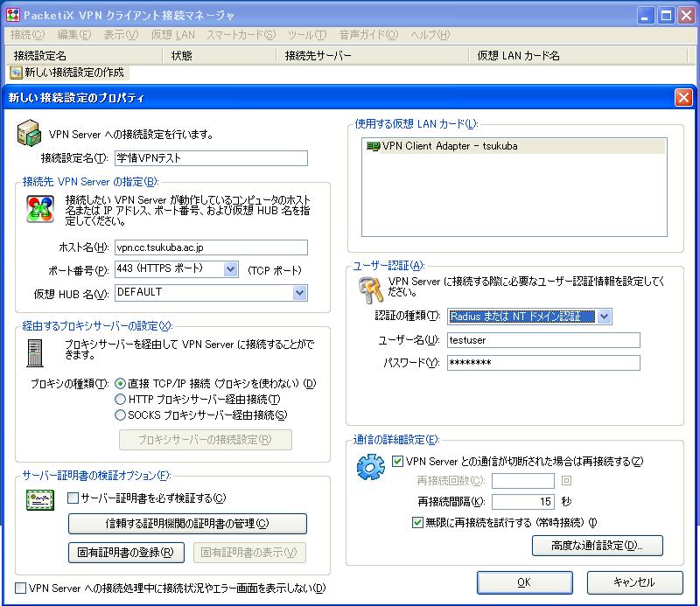Image resolution: width=700 pixels, height=606 pixels.
Task: Open the ツール(T) menu
Action: [307, 34]
